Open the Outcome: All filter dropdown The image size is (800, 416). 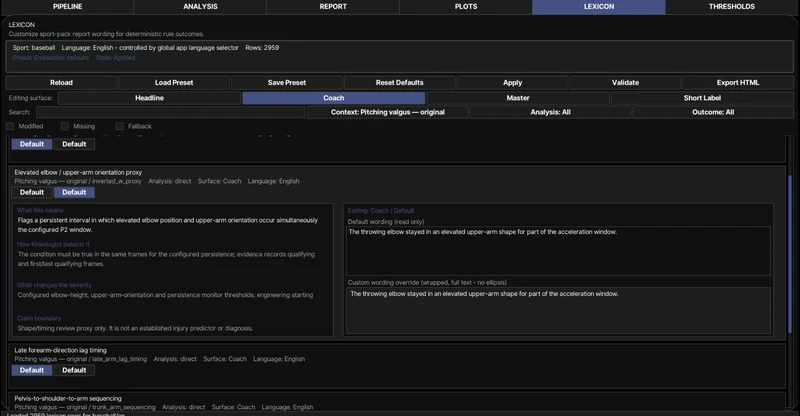(713, 112)
